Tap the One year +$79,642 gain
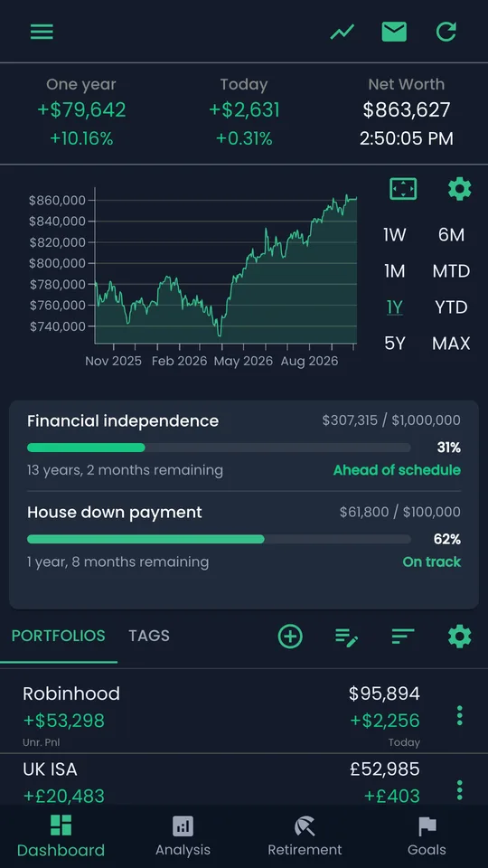The width and height of the screenshot is (488, 868). click(81, 109)
